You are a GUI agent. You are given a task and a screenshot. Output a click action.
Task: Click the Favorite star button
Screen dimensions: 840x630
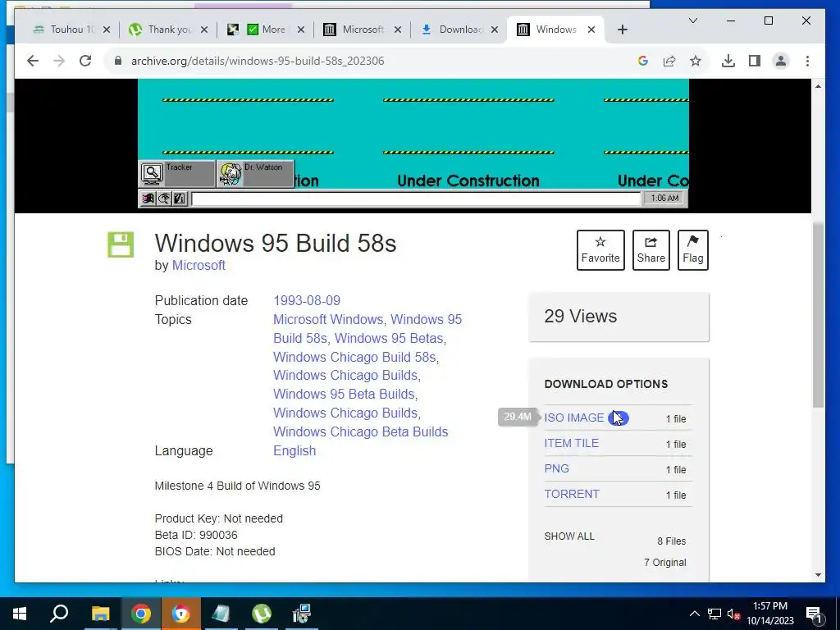(600, 250)
